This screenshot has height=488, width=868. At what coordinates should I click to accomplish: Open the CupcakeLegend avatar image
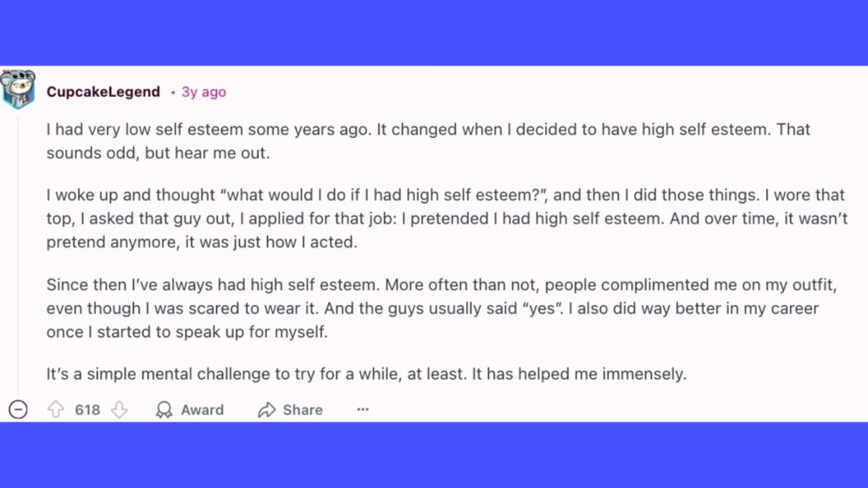[18, 90]
